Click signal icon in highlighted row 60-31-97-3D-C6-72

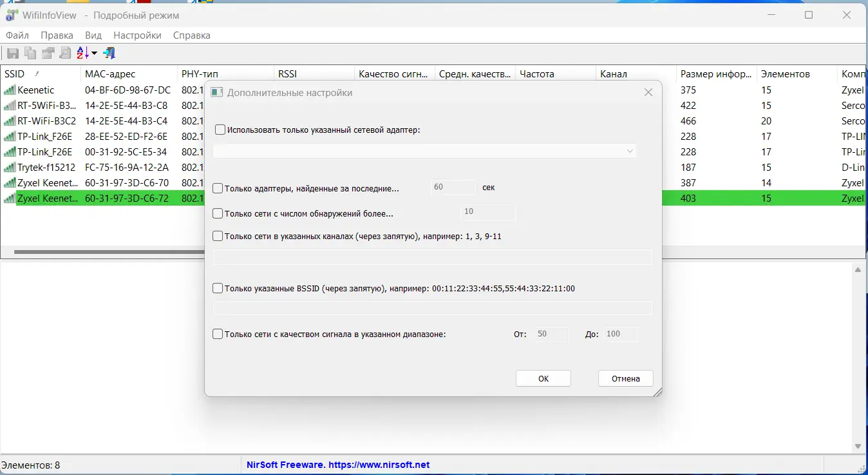[10, 199]
